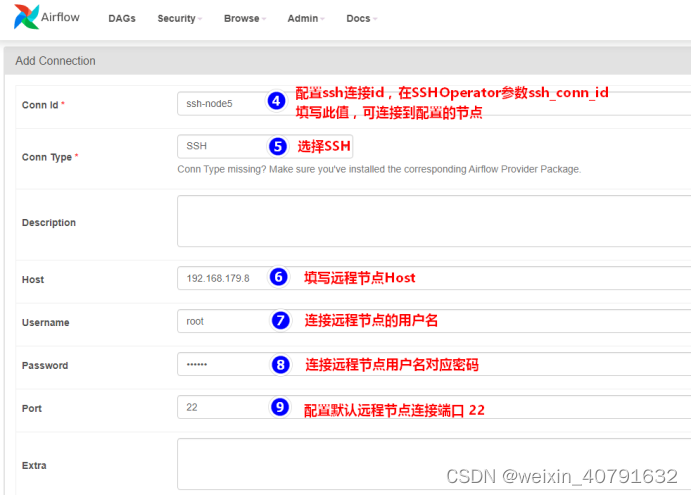Click the Description label
The height and width of the screenshot is (495, 692).
49,222
